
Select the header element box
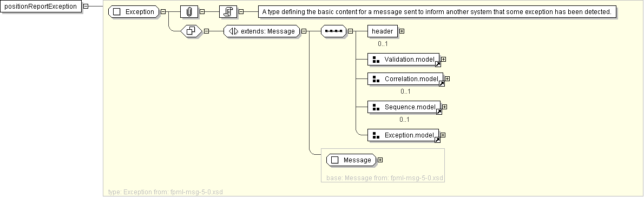coord(383,31)
